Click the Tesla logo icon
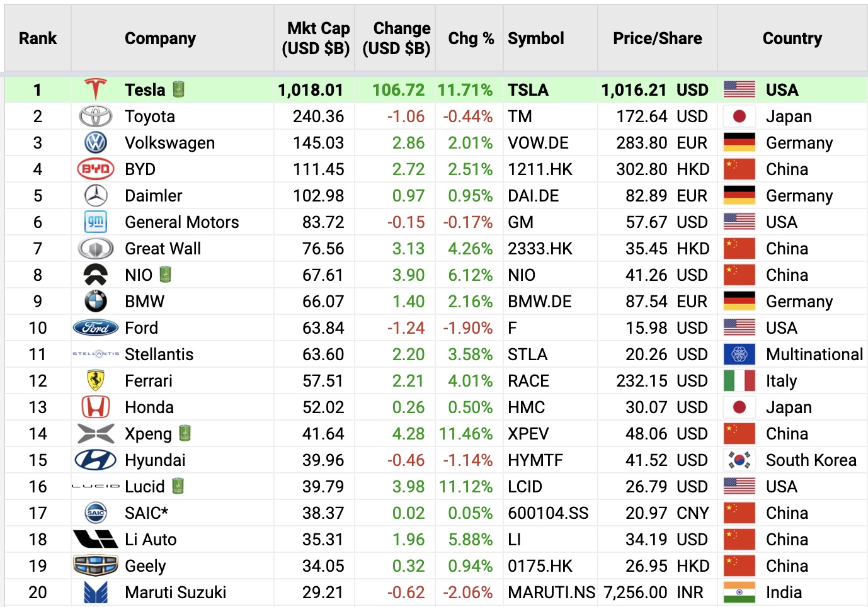This screenshot has height=607, width=868. (96, 89)
